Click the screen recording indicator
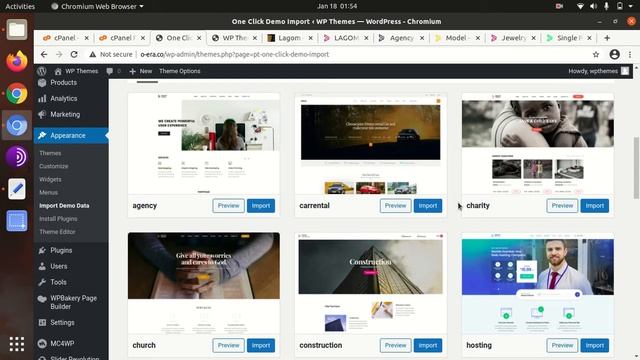The width and height of the screenshot is (640, 360). pyautogui.click(x=559, y=6)
